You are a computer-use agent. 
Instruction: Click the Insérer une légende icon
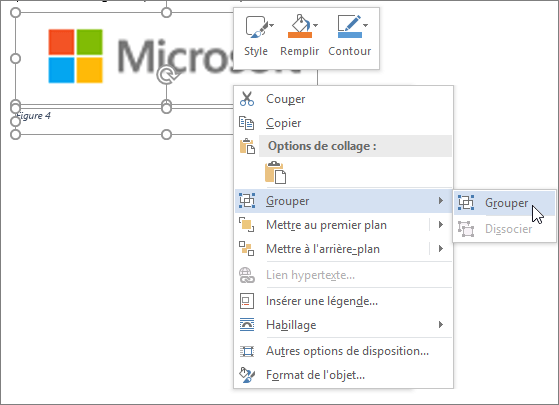[x=247, y=301]
